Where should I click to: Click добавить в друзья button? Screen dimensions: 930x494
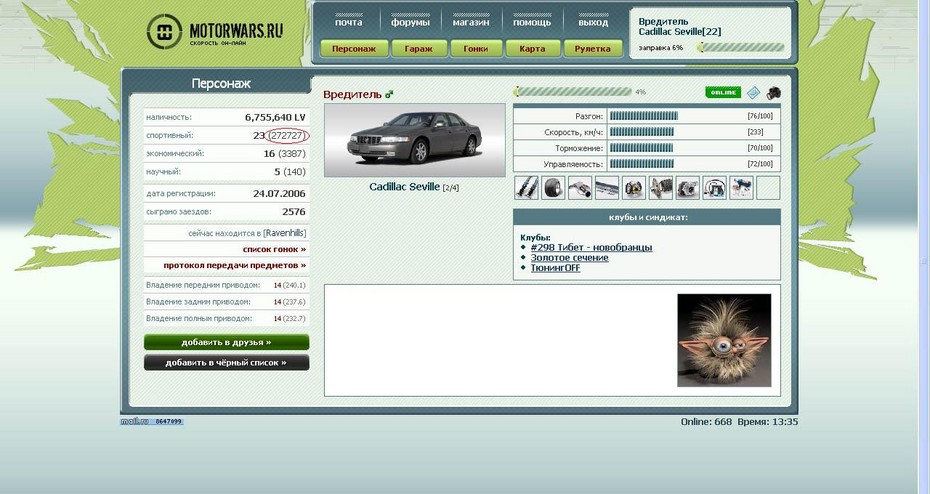(x=227, y=342)
